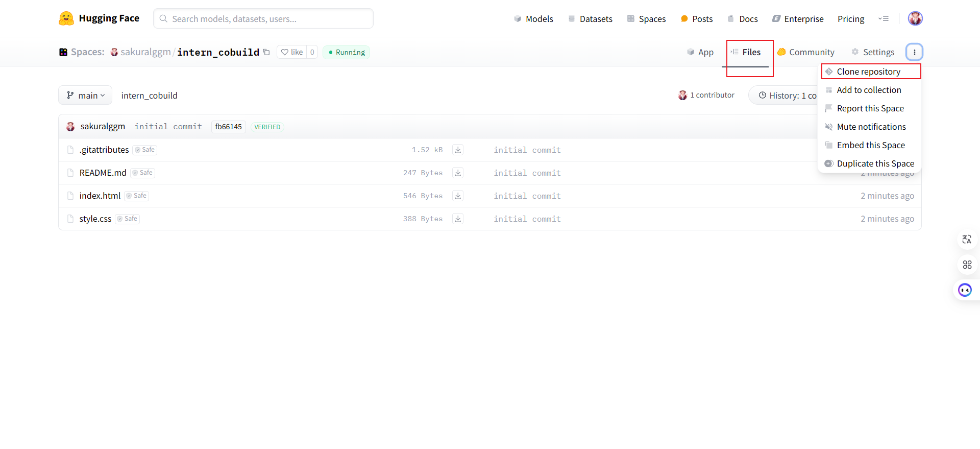Viewport: 980px width, 449px height.
Task: Like this Space
Action: click(x=292, y=52)
